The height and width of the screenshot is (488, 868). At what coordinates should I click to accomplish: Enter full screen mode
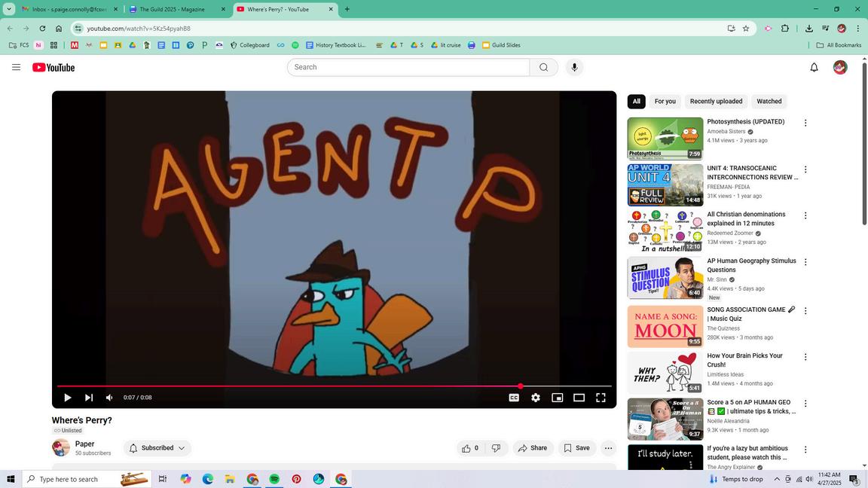(x=601, y=398)
